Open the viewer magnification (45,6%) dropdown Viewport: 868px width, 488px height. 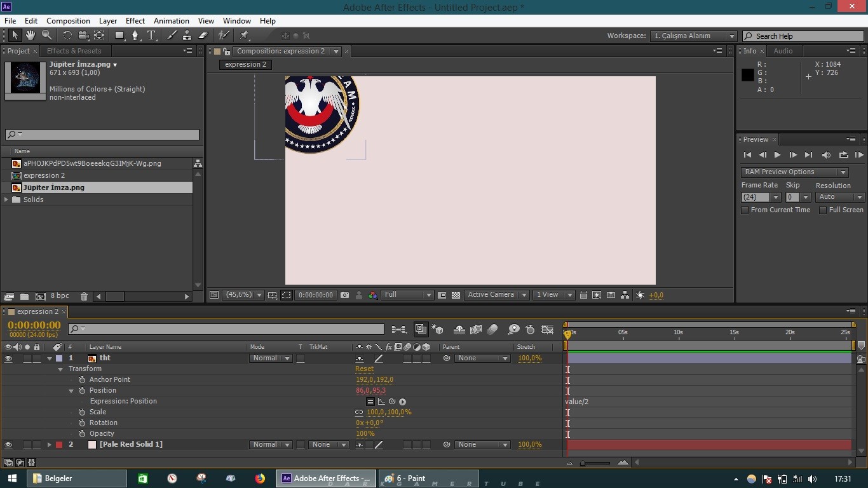(243, 295)
